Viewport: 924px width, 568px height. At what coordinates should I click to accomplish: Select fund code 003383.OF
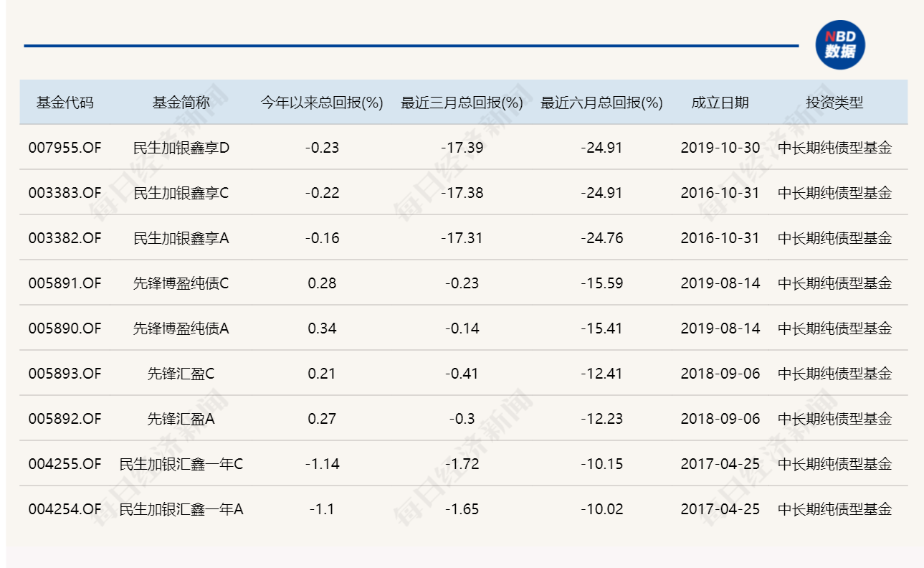click(x=65, y=193)
